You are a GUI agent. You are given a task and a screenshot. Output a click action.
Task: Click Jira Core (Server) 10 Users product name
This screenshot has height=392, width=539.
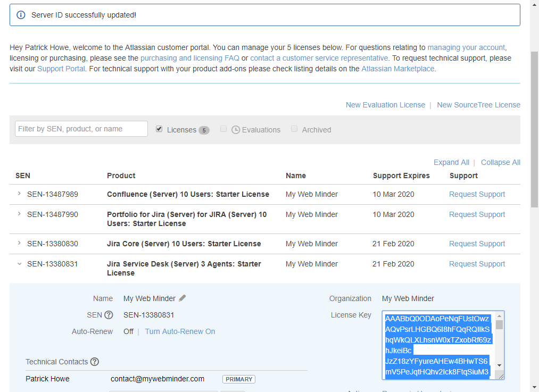pyautogui.click(x=184, y=244)
